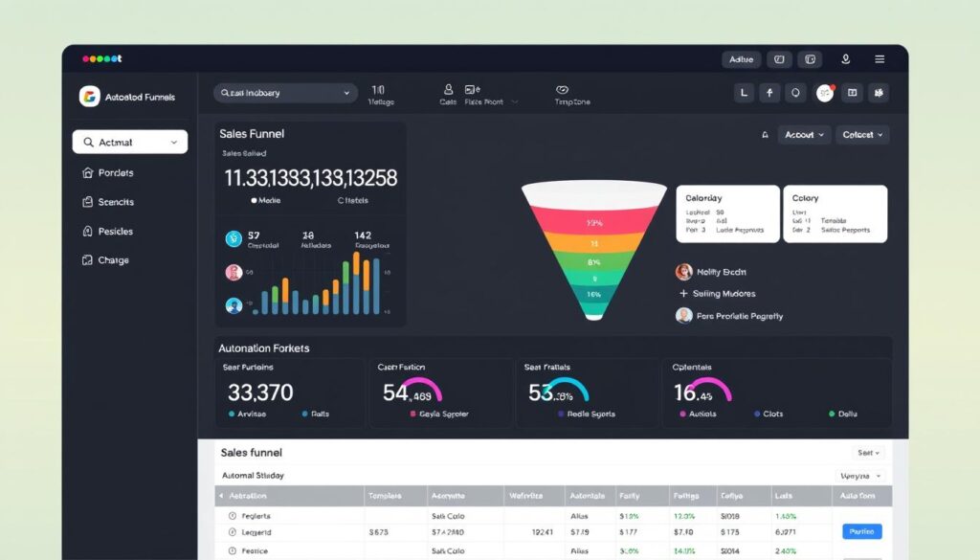Click the Facebook icon in the top bar
This screenshot has height=560, width=980.
(x=770, y=93)
